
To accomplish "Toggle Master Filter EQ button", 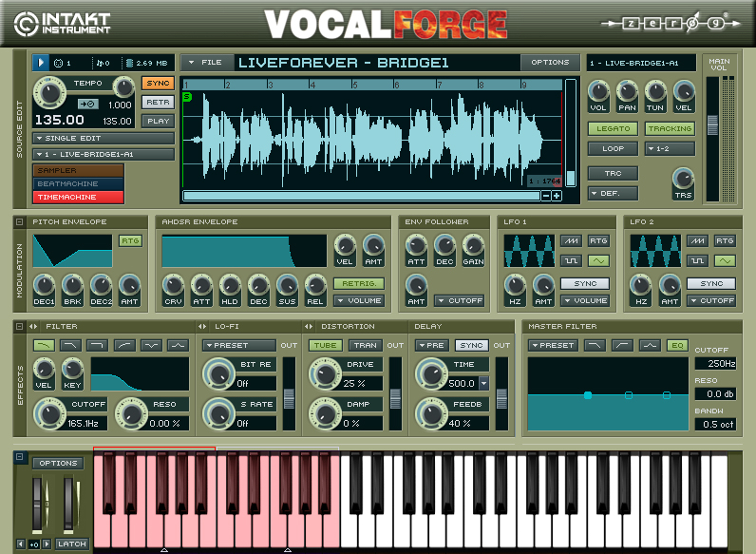I will coord(677,345).
